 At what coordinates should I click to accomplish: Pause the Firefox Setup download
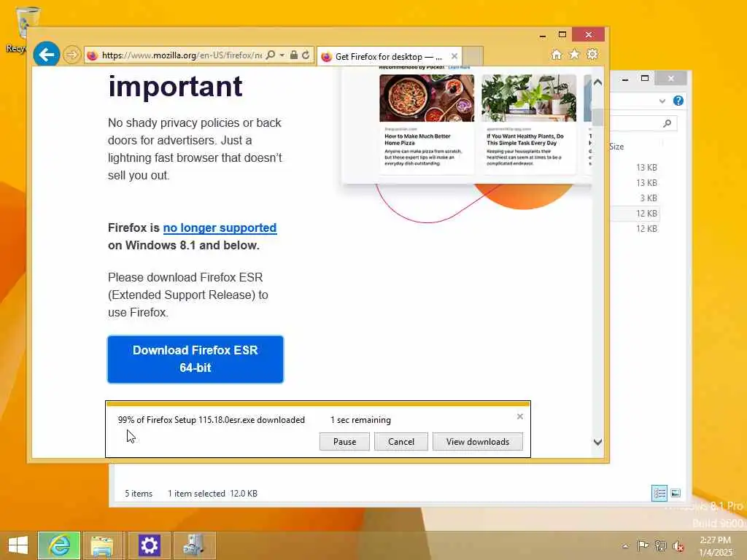click(x=344, y=441)
